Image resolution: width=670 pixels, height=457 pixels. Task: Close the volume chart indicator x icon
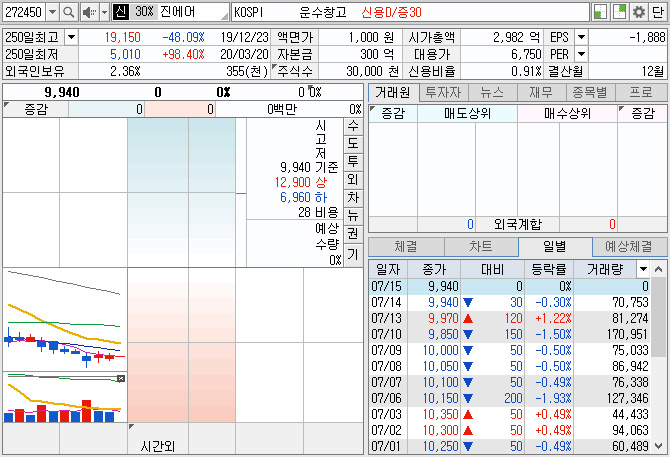(121, 378)
